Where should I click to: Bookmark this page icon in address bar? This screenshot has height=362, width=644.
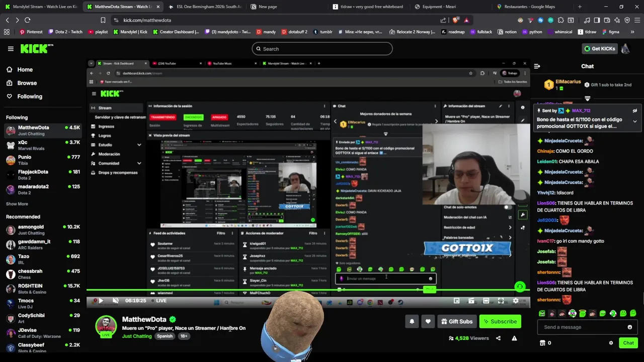point(103,20)
